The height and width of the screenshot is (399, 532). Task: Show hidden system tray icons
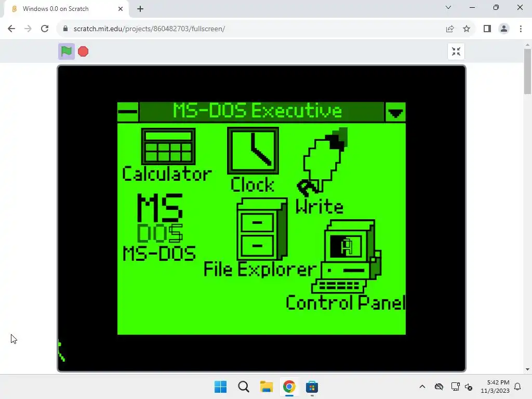click(x=422, y=387)
